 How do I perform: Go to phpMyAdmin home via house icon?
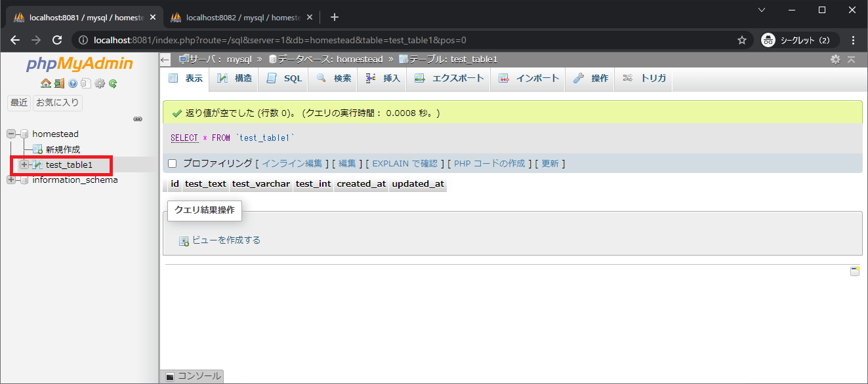[x=45, y=83]
